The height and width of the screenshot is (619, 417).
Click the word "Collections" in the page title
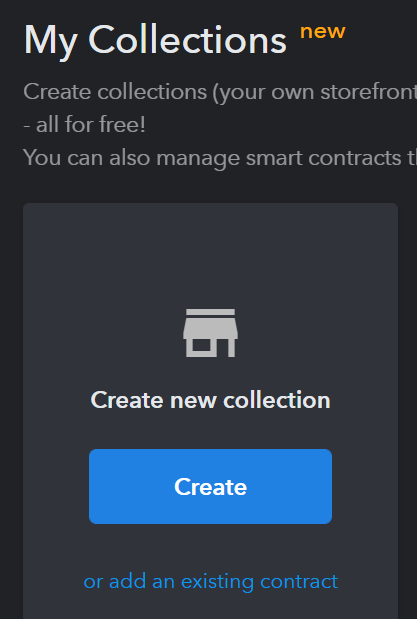[x=188, y=40]
